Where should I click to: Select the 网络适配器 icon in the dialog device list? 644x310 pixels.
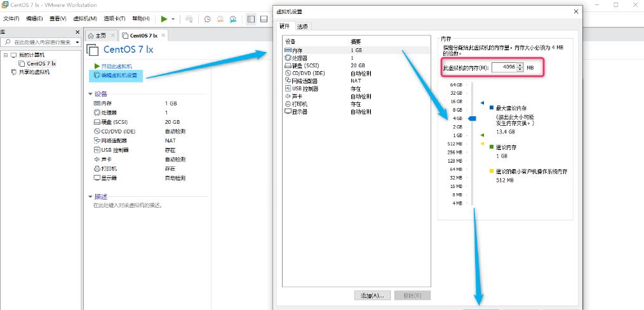(x=288, y=81)
